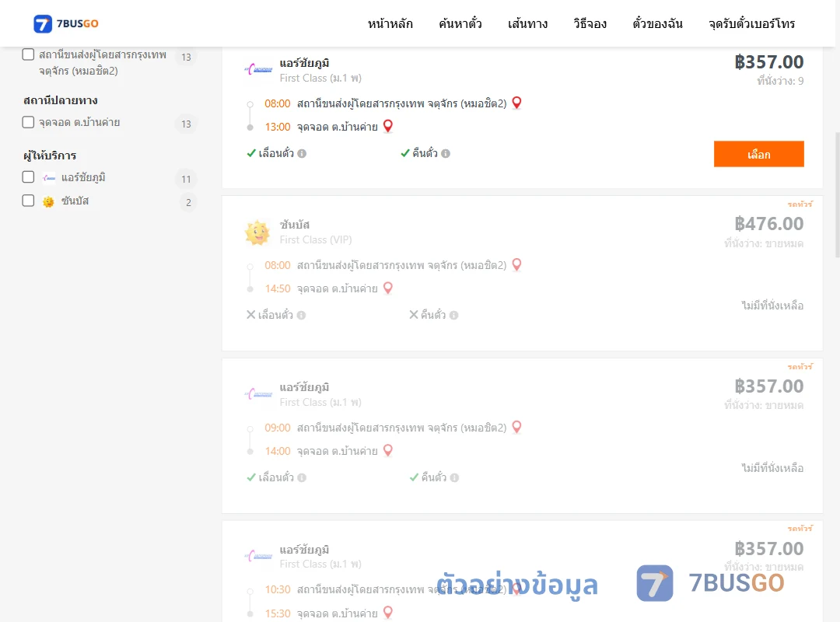Image resolution: width=840 pixels, height=622 pixels.
Task: Click the ฿476.00 price of ซันบัส trip
Action: [x=768, y=223]
